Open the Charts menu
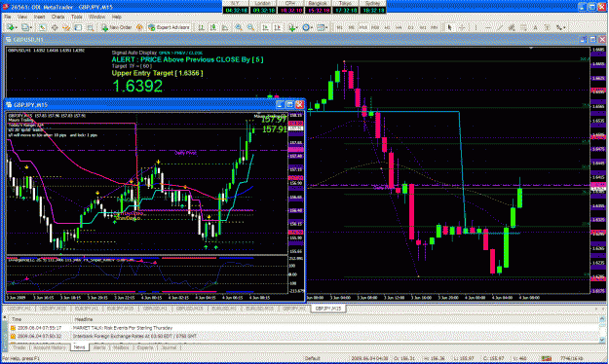609x364 pixels. (x=57, y=17)
